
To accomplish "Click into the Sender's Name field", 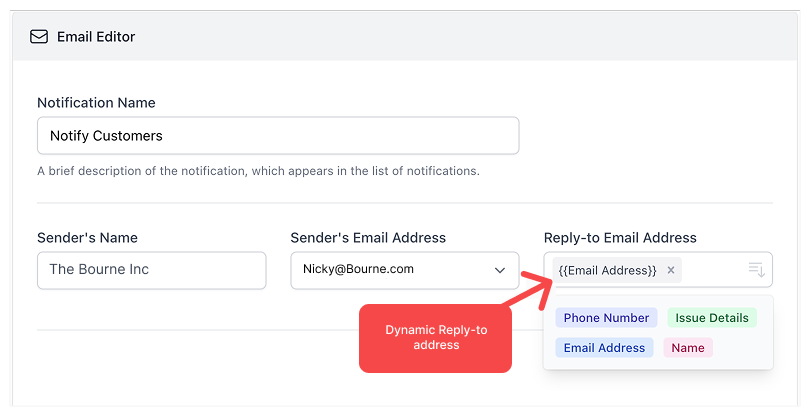I will click(x=151, y=270).
